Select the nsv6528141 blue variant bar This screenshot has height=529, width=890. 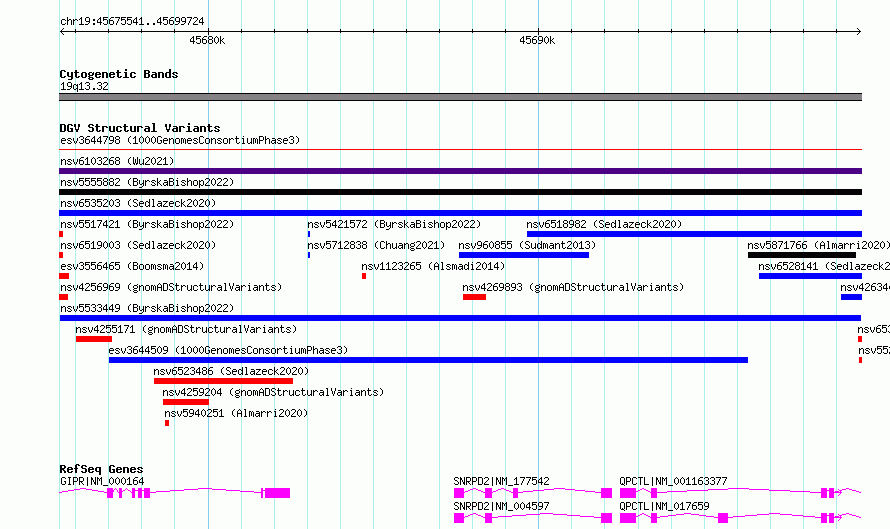pos(811,276)
